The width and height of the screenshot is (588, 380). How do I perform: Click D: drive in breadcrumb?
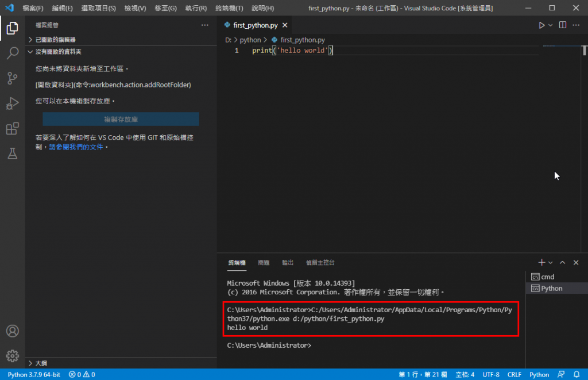coord(228,40)
